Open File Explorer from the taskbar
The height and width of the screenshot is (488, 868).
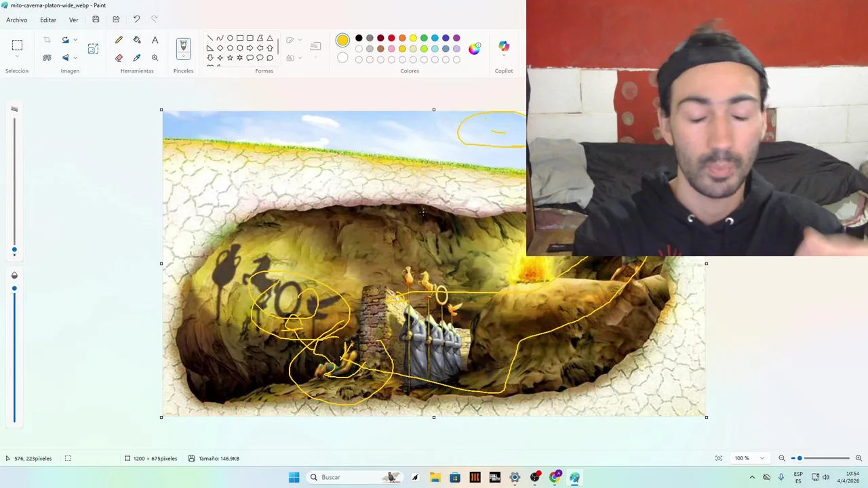pos(435,477)
